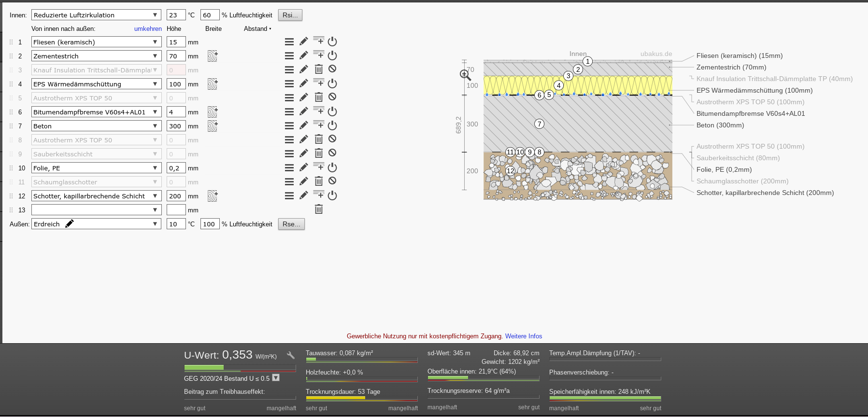
Task: Turn off the Folie, PE layer
Action: (x=332, y=167)
